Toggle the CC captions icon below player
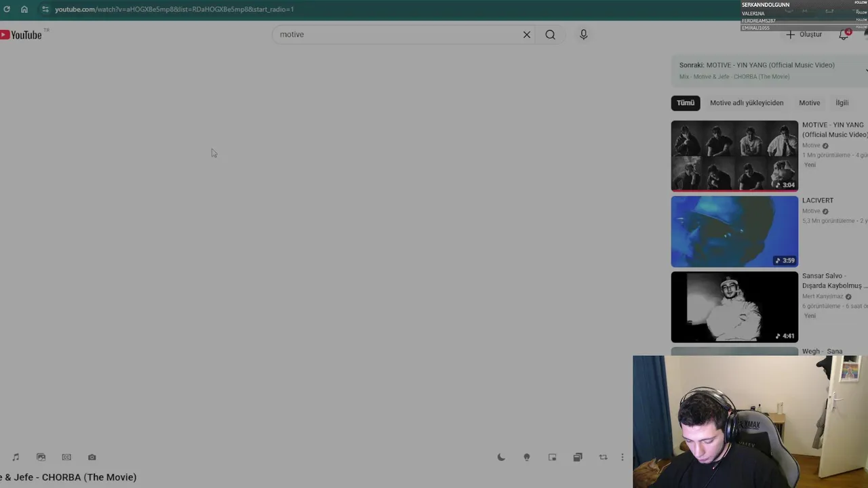Image resolution: width=868 pixels, height=488 pixels. tap(66, 457)
